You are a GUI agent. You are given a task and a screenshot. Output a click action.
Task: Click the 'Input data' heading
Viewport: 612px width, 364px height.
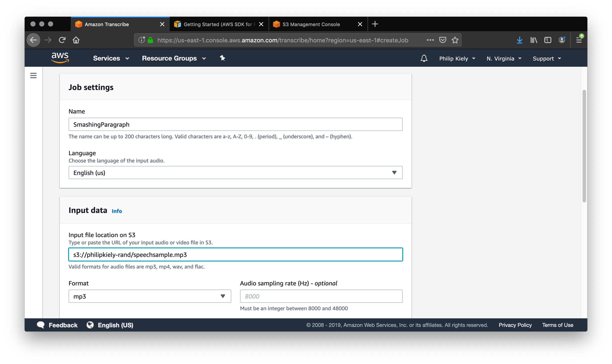pos(88,210)
